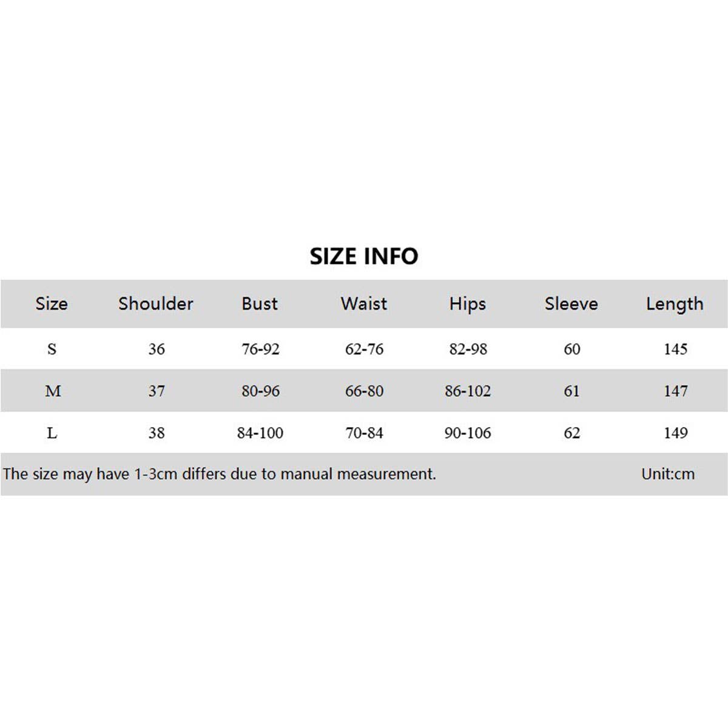
Task: Click the Unit:cm label
Action: tap(668, 474)
